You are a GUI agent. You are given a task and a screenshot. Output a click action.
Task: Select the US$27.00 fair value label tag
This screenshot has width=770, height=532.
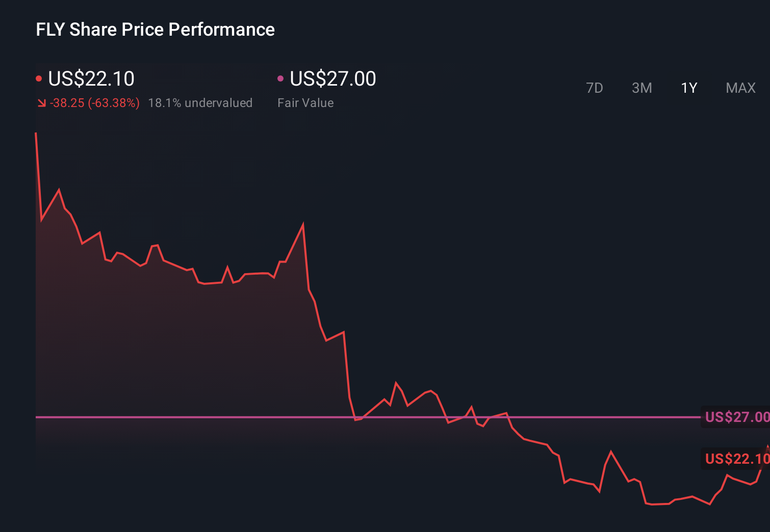pyautogui.click(x=736, y=417)
